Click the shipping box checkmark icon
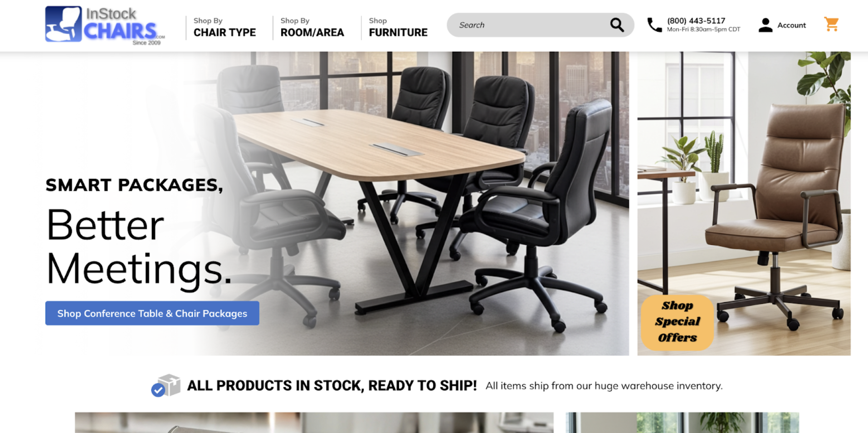 point(166,385)
